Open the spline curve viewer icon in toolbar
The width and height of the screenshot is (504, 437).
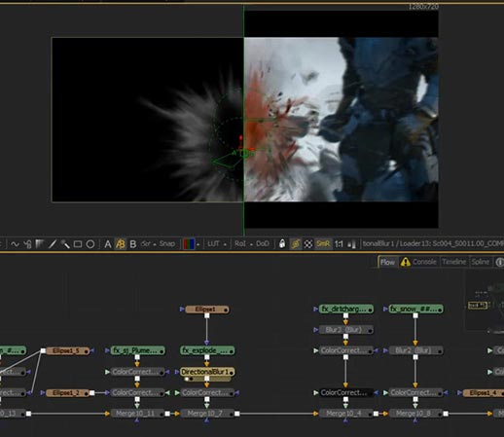coord(15,244)
